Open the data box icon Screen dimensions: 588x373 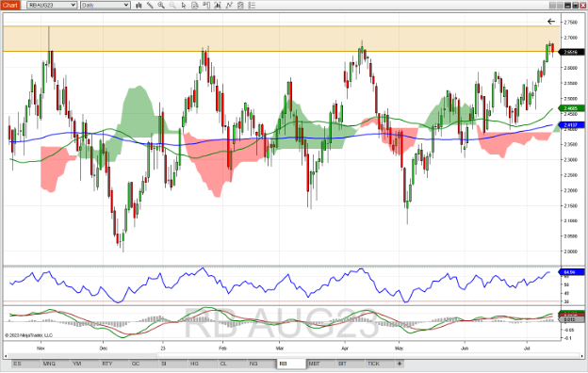coord(195,6)
